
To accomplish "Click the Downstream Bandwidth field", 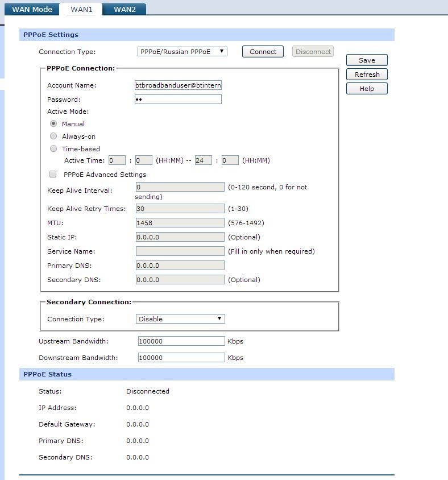I will tap(181, 358).
